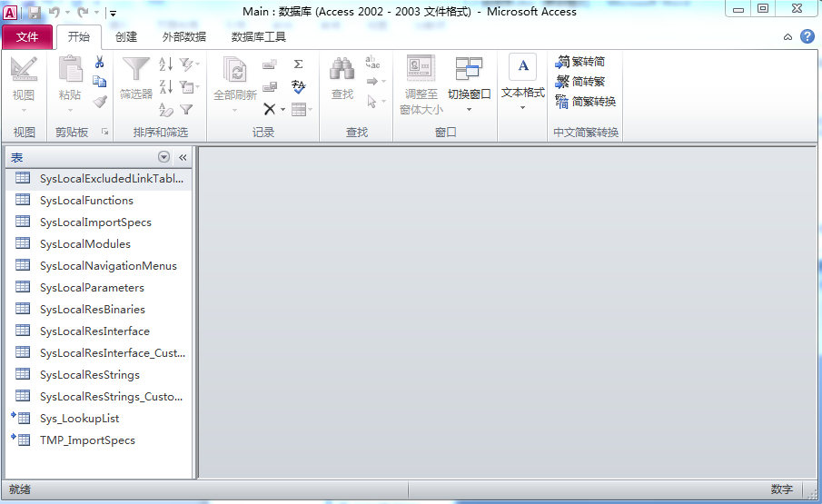Click the toggle filter funnel icon
The image size is (822, 504).
(186, 110)
